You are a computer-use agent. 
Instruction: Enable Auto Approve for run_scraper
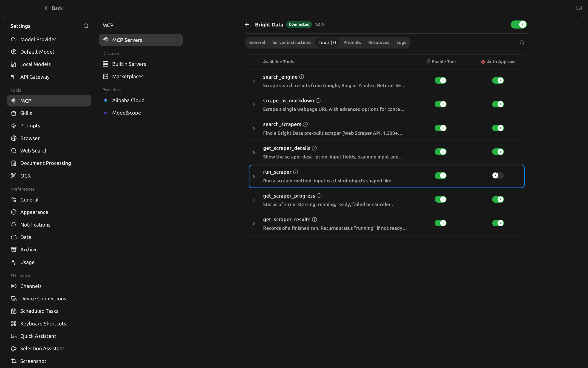pyautogui.click(x=498, y=175)
